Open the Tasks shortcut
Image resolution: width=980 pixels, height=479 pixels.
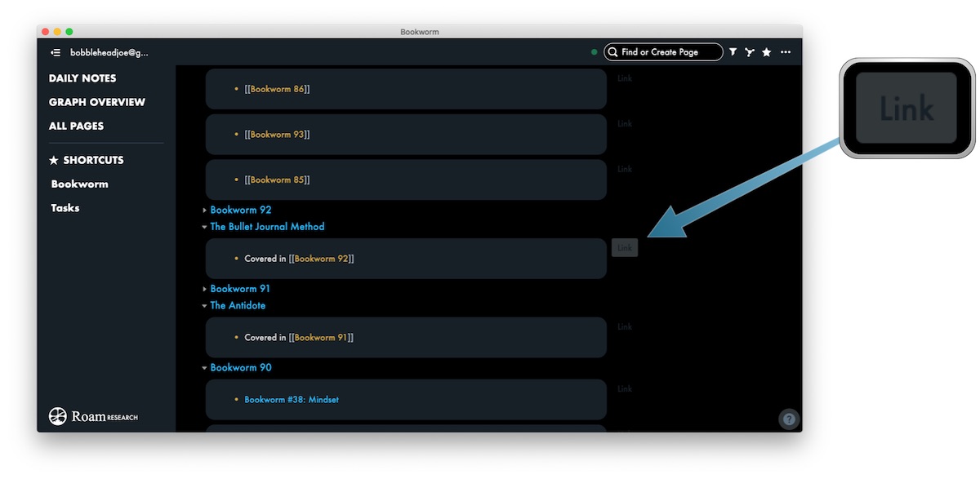point(65,207)
